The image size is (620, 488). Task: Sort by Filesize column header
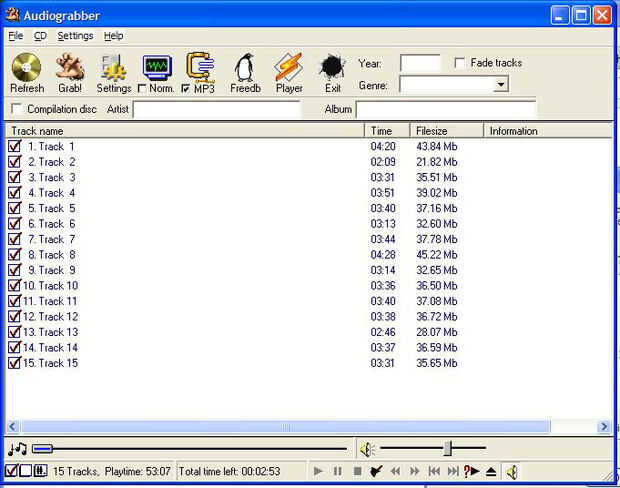447,131
